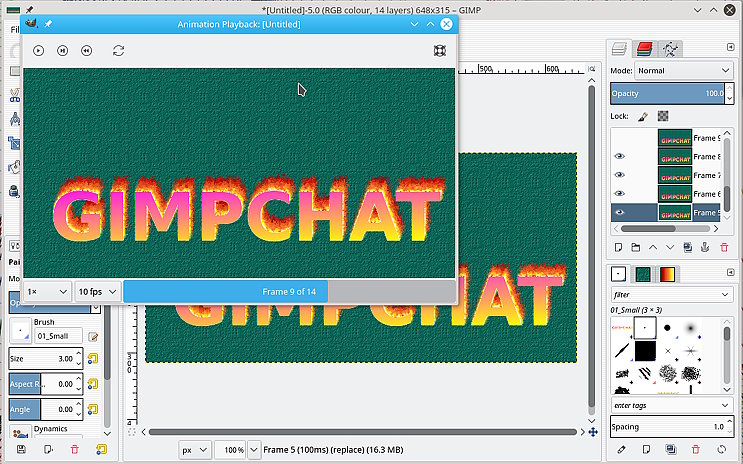Duplicate the selected layer

pos(688,247)
